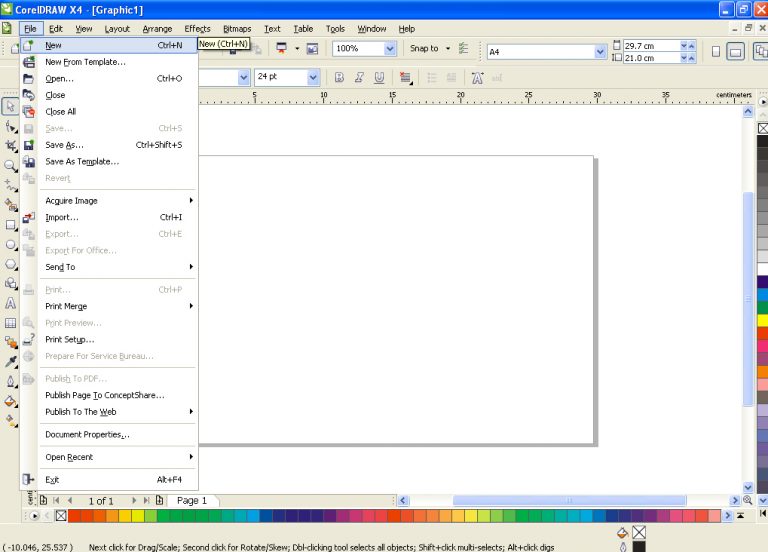Open the Page 1 tab
Screen dimensions: 768x552
point(192,501)
